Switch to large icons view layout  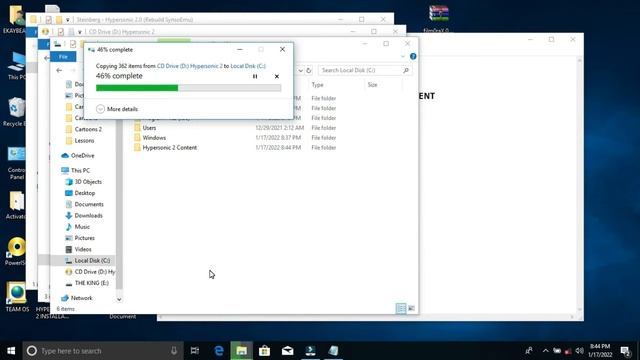pyautogui.click(x=411, y=308)
